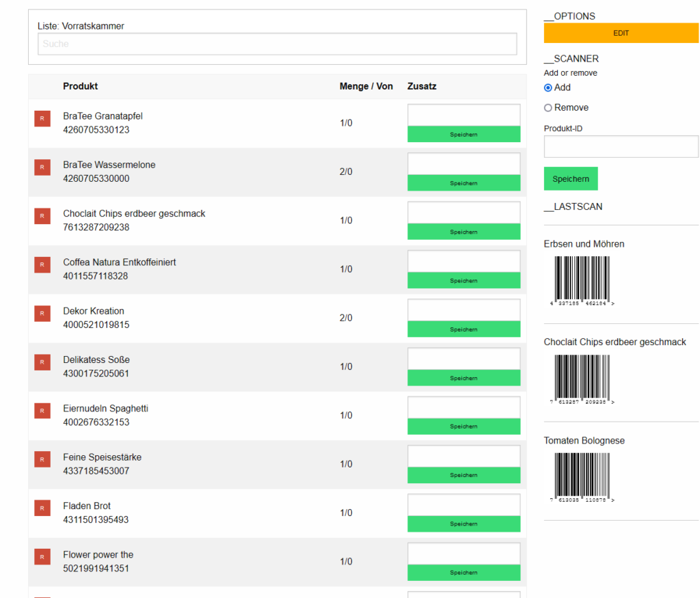Image resolution: width=700 pixels, height=598 pixels.
Task: Click red R icon for BraTee Granatapfel
Action: click(x=42, y=118)
